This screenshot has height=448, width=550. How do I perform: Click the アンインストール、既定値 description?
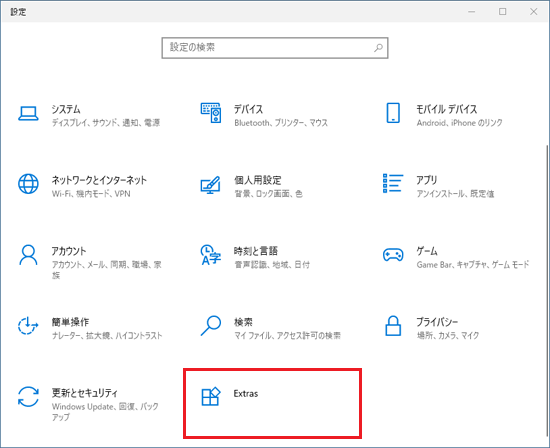point(455,194)
